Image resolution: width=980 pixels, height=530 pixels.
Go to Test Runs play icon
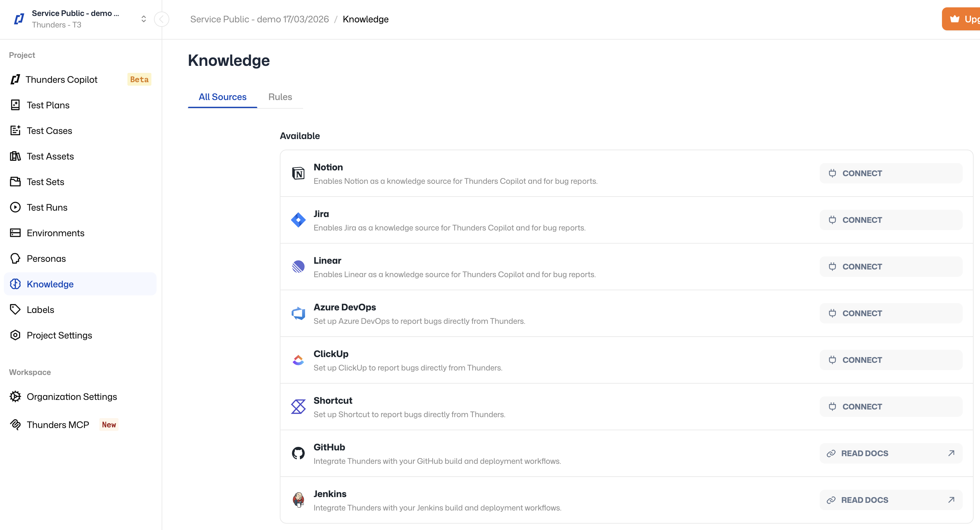point(15,207)
